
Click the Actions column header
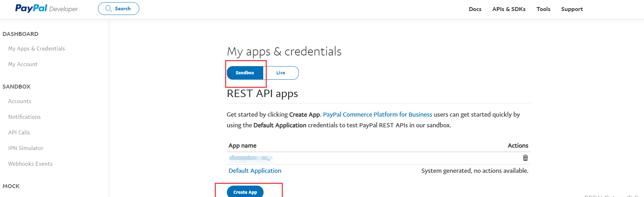[x=518, y=146]
